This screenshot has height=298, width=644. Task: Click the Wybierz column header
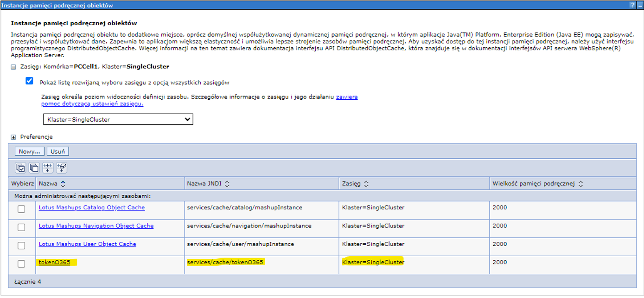[x=22, y=184]
